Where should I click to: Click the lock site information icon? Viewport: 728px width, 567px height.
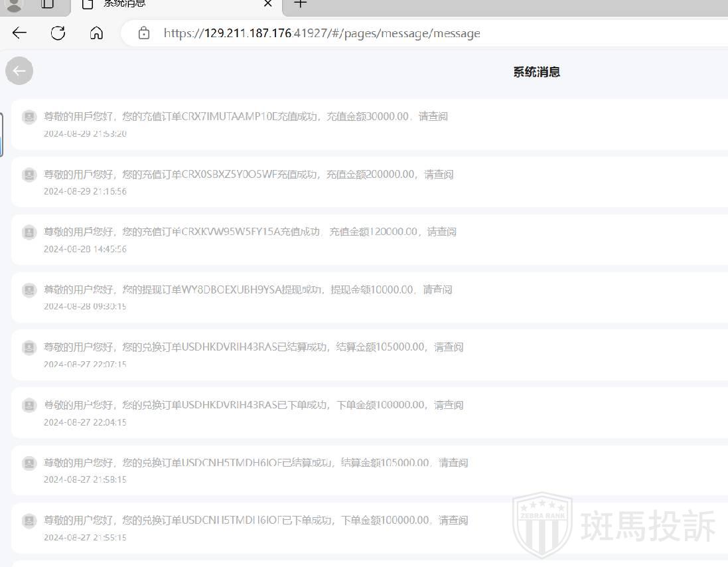click(x=144, y=33)
